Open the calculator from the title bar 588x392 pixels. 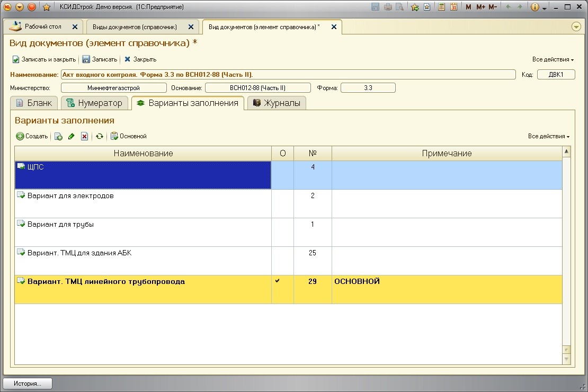point(442,7)
